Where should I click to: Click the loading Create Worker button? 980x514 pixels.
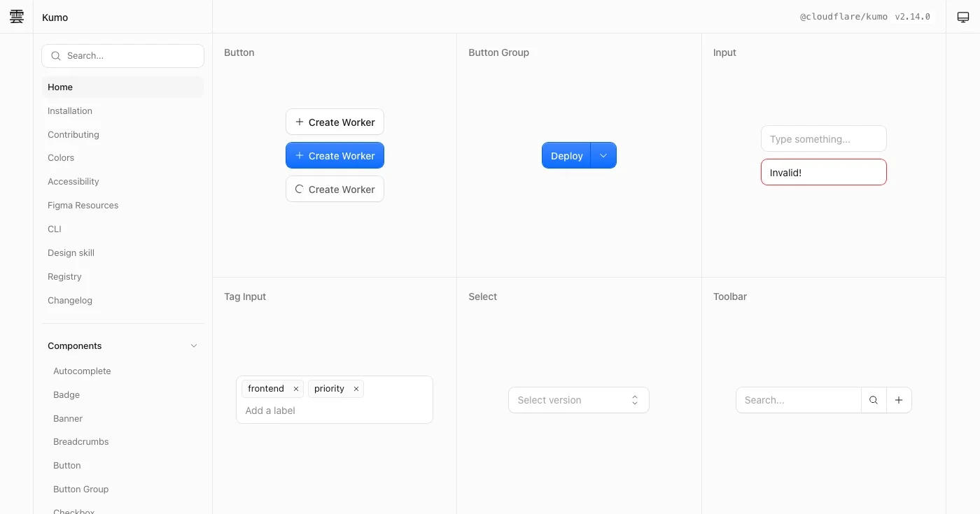[335, 189]
